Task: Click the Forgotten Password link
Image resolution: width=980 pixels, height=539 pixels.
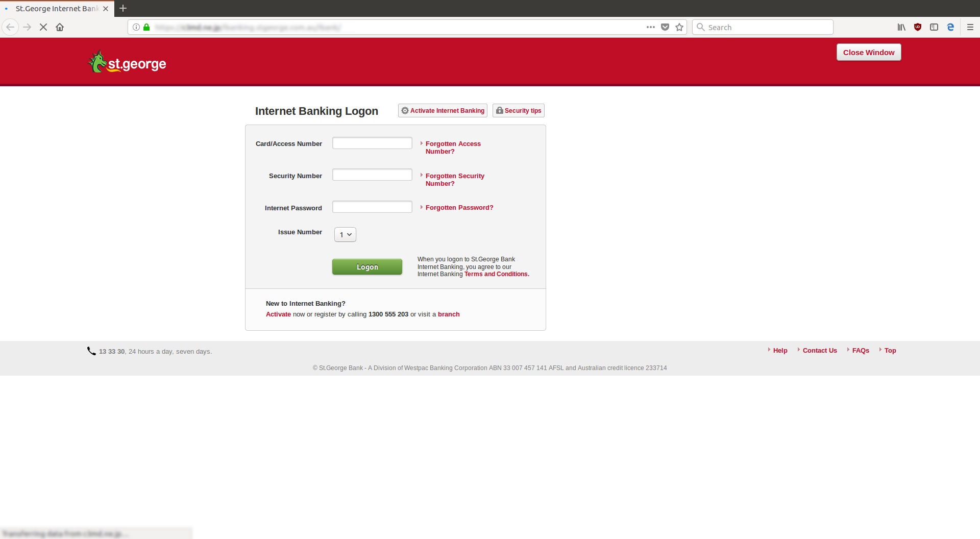Action: click(459, 208)
